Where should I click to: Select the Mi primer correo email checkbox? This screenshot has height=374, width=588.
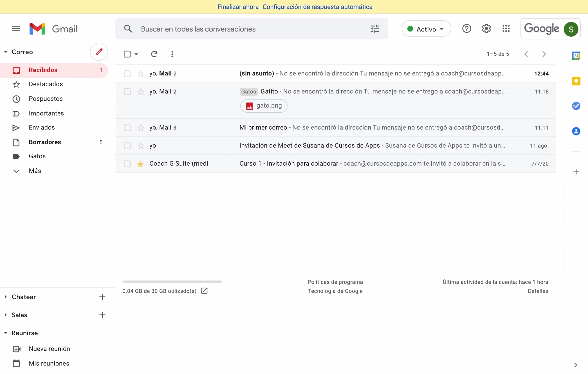point(127,128)
